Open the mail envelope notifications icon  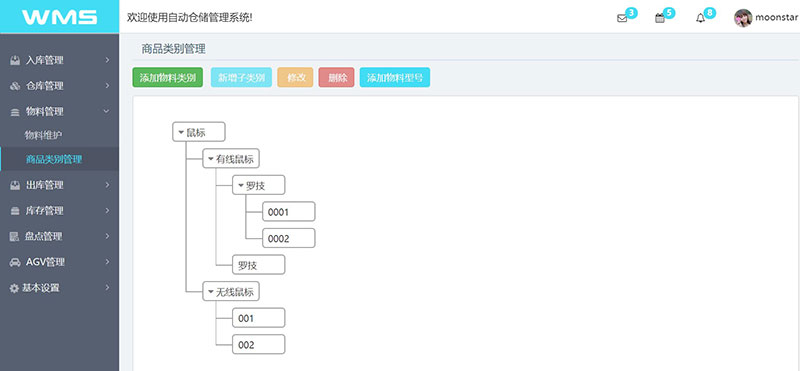pyautogui.click(x=622, y=18)
